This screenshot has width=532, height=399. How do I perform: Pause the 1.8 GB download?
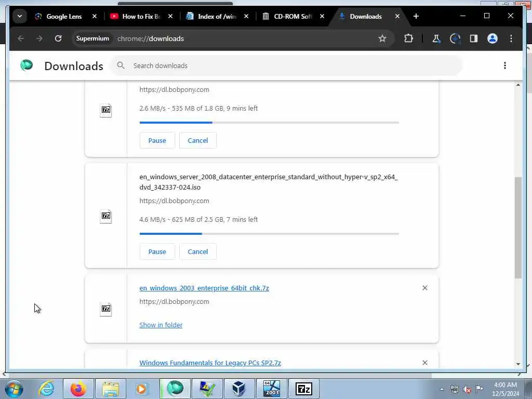[157, 140]
